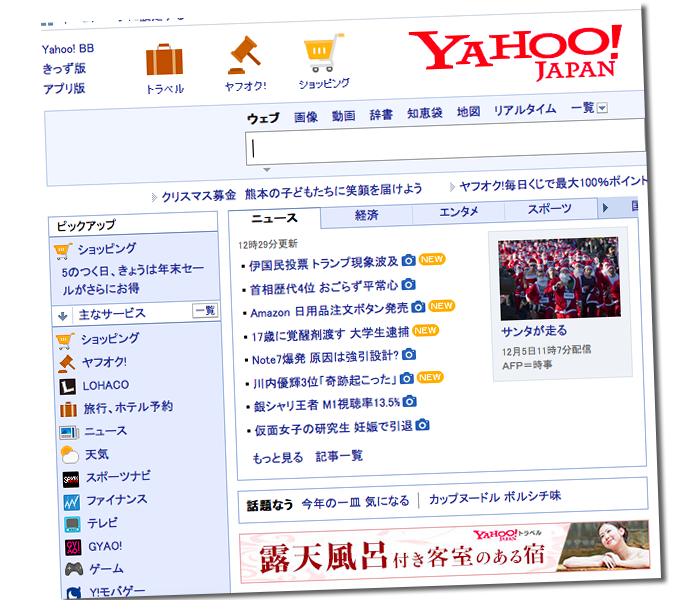Click camera icon beside 伊国民投票 headline
This screenshot has height=600, width=700.
pyautogui.click(x=408, y=260)
